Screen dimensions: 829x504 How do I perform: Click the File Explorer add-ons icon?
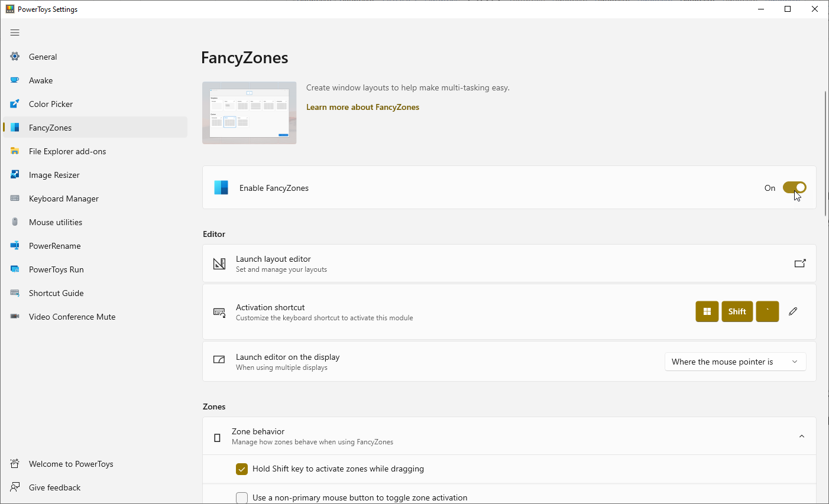(15, 151)
